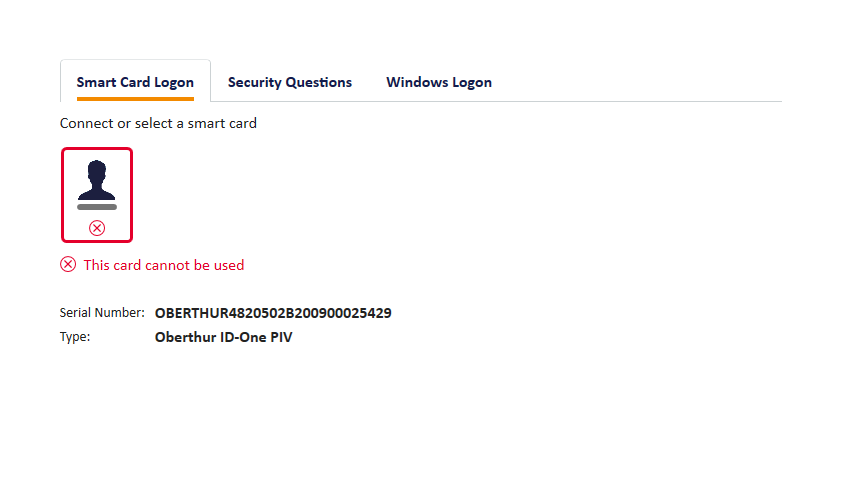Click the error icon beside card warning
The height and width of the screenshot is (501, 842).
tap(68, 265)
